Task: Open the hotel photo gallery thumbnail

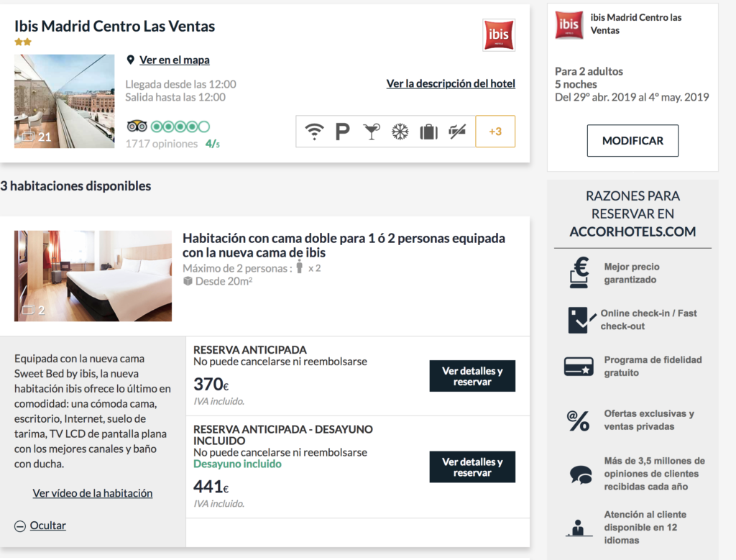Action: [x=64, y=101]
